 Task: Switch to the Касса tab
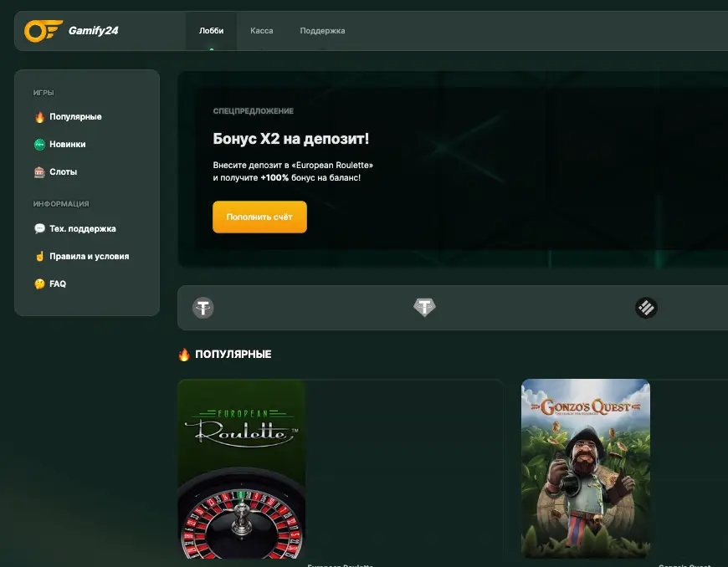point(262,31)
